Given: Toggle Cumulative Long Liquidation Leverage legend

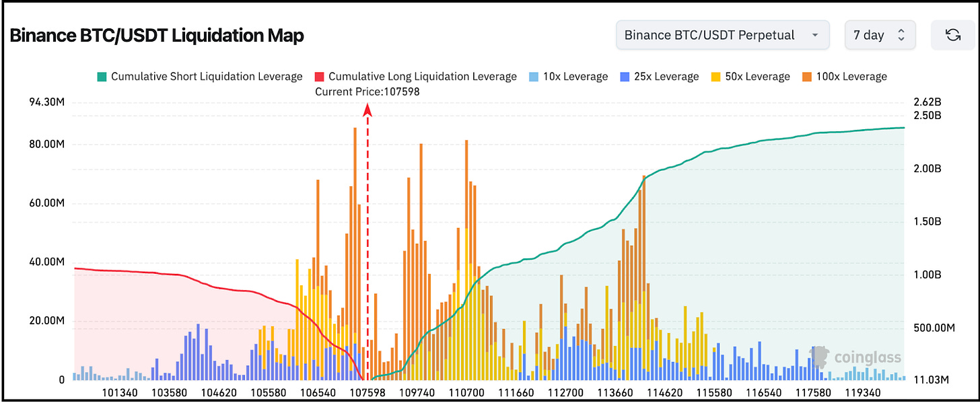Looking at the screenshot, I should coord(417,77).
